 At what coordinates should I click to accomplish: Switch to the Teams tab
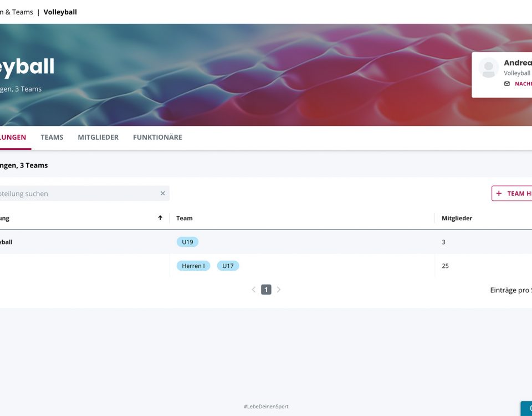(x=52, y=138)
